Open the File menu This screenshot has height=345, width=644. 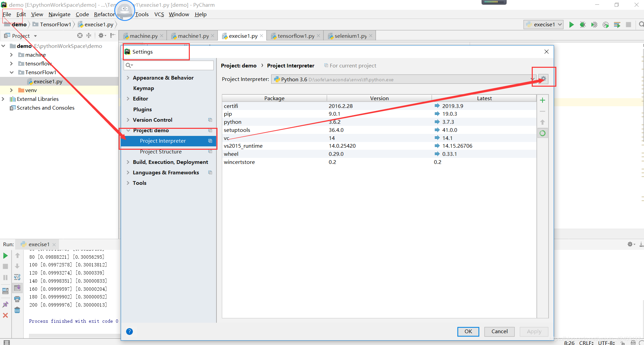click(7, 14)
